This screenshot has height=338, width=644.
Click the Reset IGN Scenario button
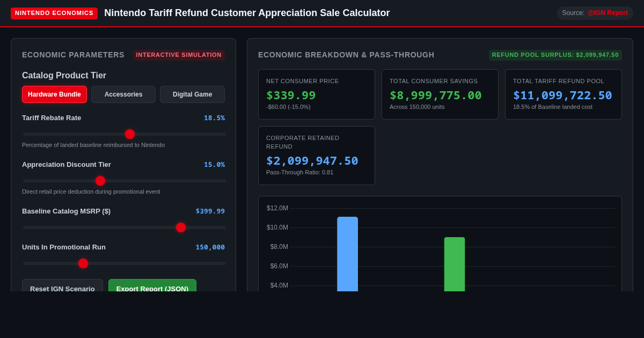pos(62,285)
